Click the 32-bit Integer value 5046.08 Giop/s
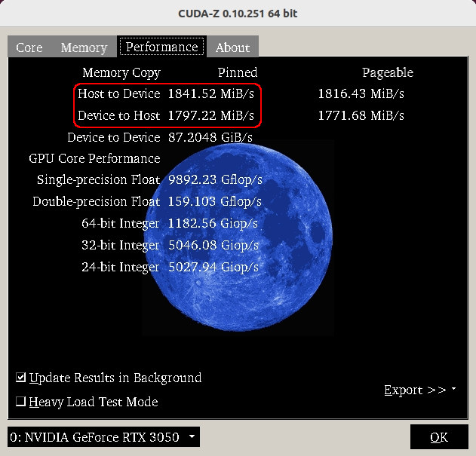The height and width of the screenshot is (456, 476). [x=213, y=245]
